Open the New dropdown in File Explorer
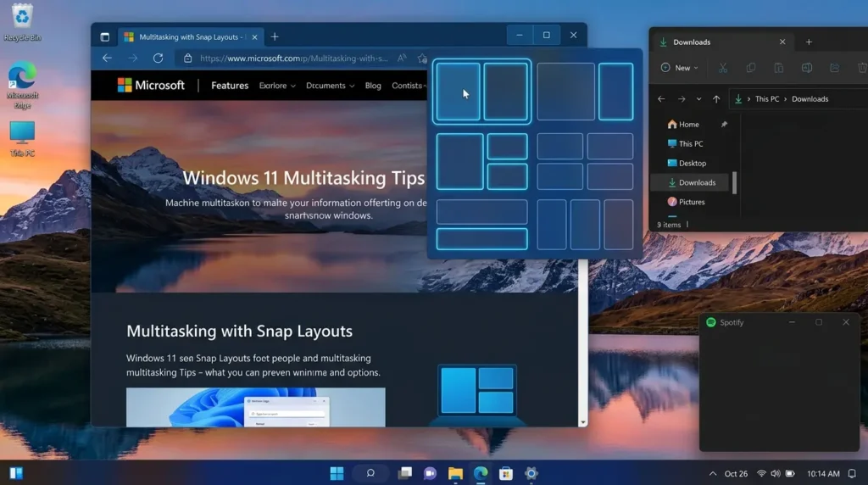This screenshot has height=485, width=868. 679,68
